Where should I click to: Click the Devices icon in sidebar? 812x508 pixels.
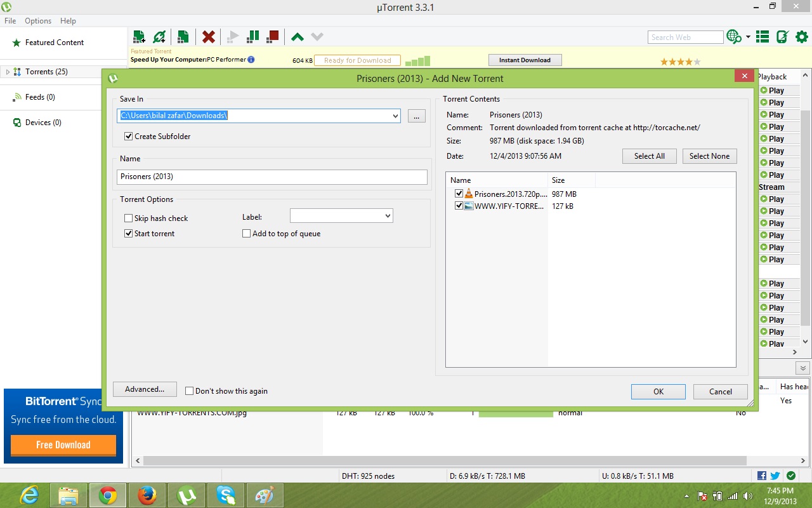pyautogui.click(x=18, y=123)
